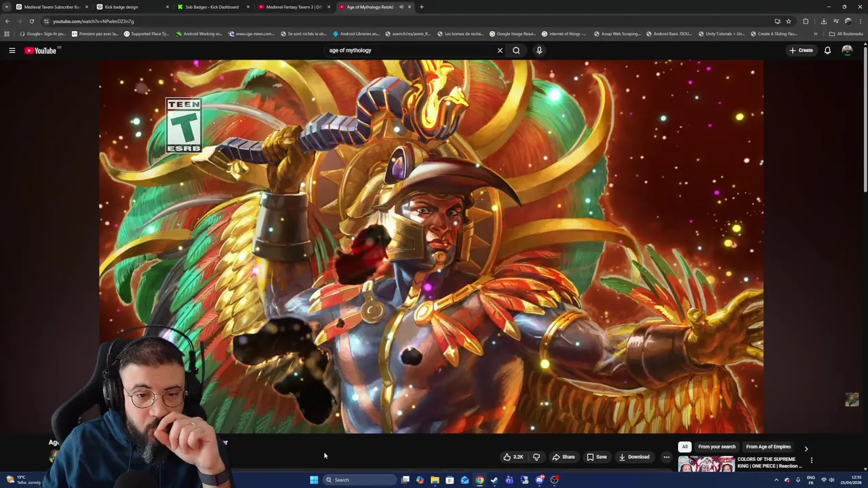Open the Chrome three-dot menu
The width and height of the screenshot is (868, 488).
(860, 21)
